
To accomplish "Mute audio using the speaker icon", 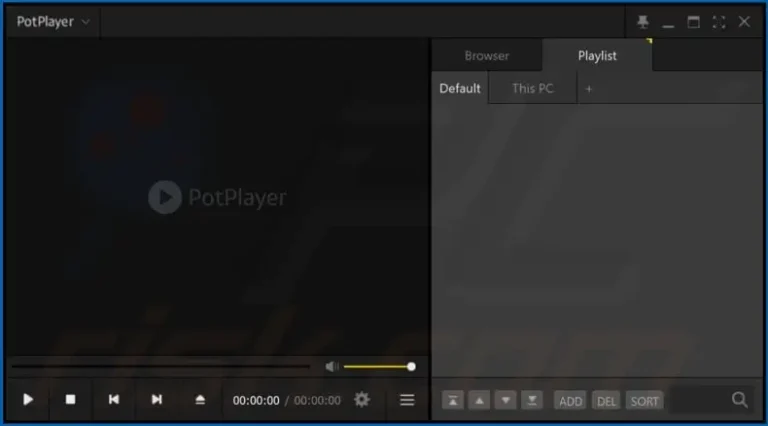I will [x=332, y=366].
